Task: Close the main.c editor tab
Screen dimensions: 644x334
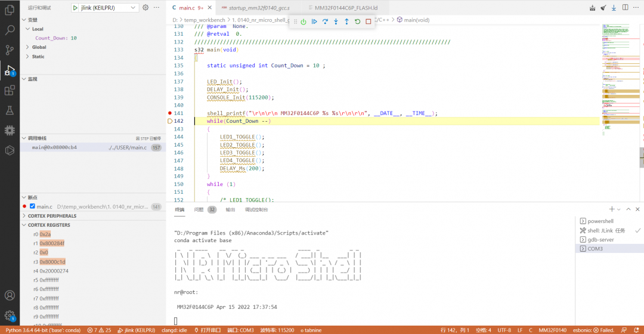Action: coord(209,8)
